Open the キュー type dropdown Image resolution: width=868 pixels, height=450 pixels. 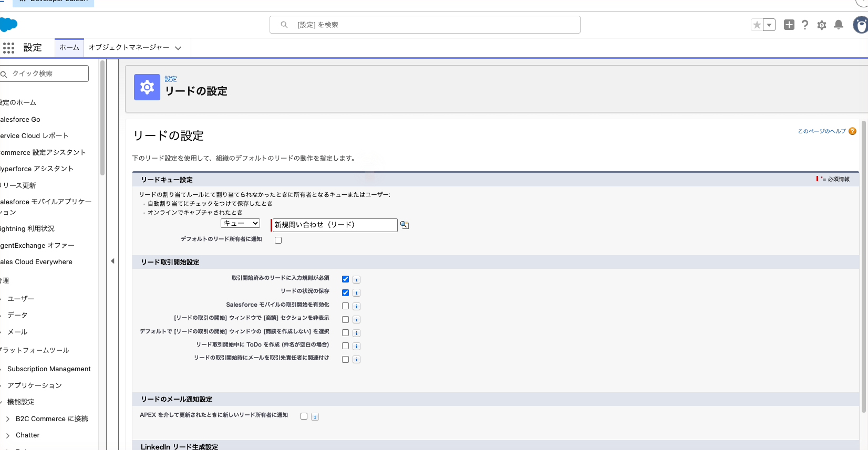pyautogui.click(x=241, y=223)
